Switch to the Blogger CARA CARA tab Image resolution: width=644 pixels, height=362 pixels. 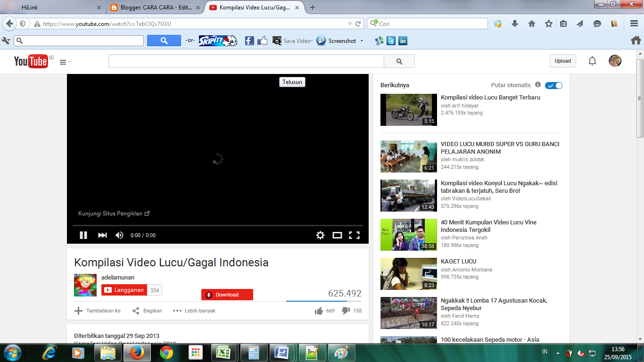point(154,8)
